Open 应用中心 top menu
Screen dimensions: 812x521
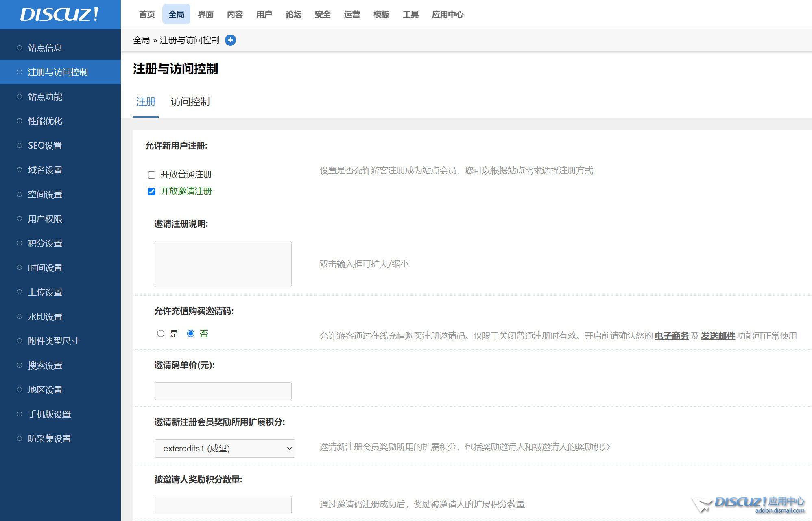click(447, 14)
